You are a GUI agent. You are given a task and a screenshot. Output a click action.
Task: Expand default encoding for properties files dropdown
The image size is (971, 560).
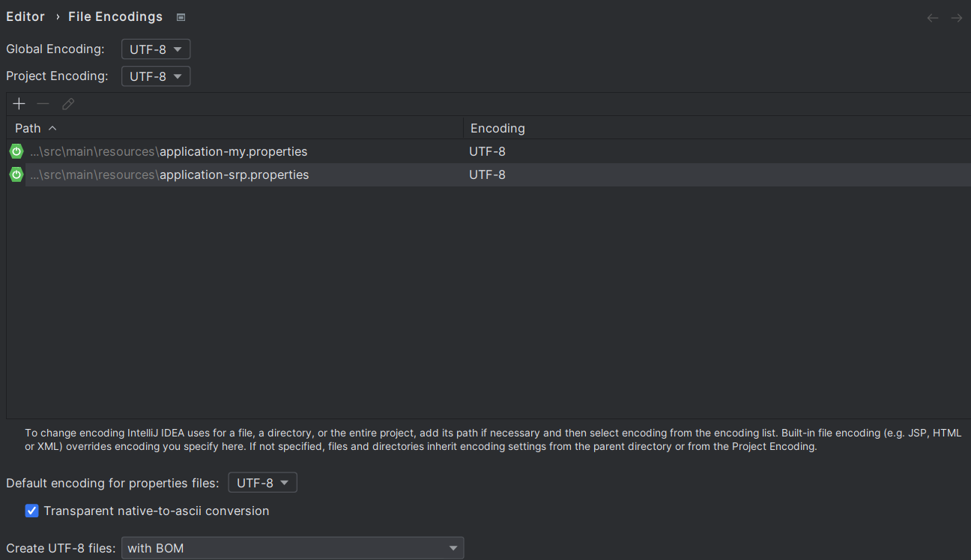[x=262, y=483]
